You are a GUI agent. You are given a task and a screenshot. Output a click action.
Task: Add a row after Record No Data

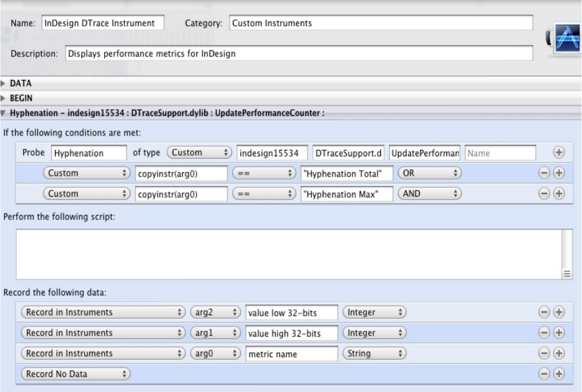(557, 374)
